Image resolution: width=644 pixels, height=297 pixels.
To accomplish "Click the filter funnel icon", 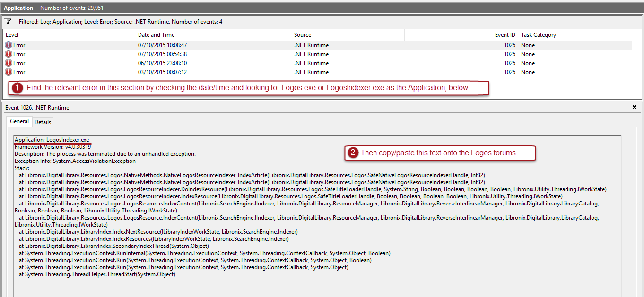I will (8, 21).
